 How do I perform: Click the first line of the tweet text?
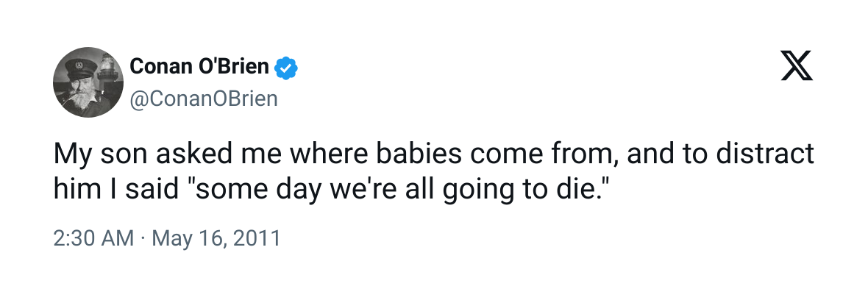pyautogui.click(x=434, y=156)
